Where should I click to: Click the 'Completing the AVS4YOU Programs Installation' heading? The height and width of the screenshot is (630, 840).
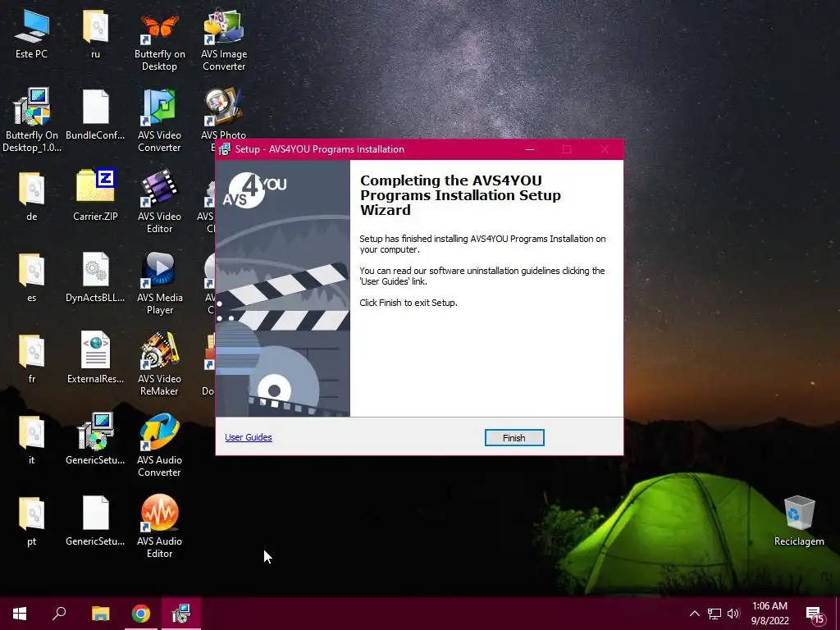[x=460, y=195]
